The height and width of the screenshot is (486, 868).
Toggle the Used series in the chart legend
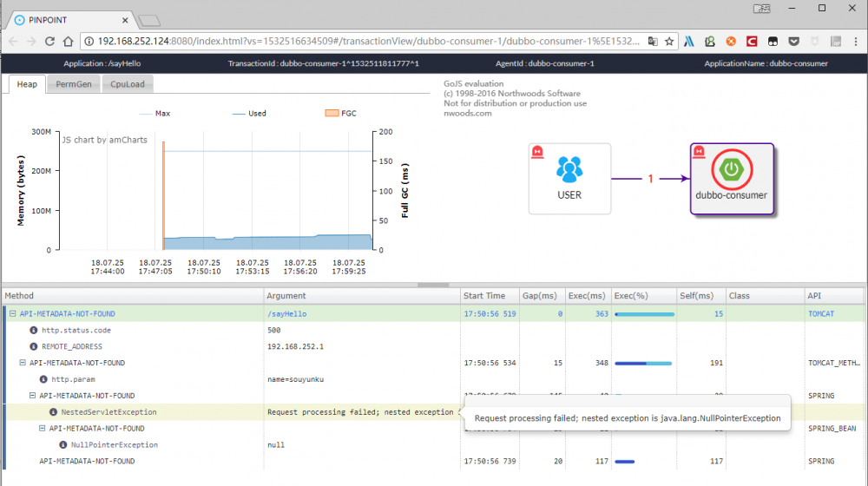click(x=249, y=114)
